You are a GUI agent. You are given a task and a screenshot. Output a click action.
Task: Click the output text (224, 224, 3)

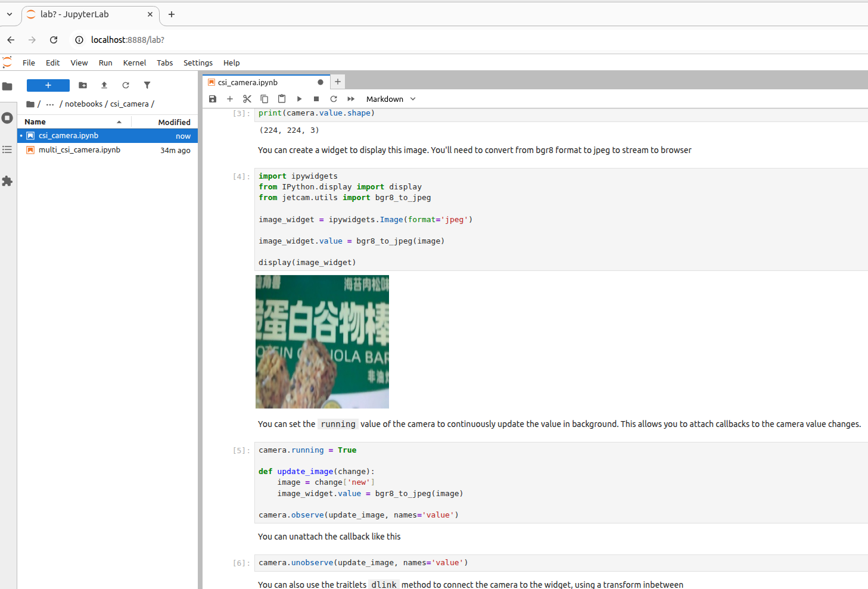(289, 130)
